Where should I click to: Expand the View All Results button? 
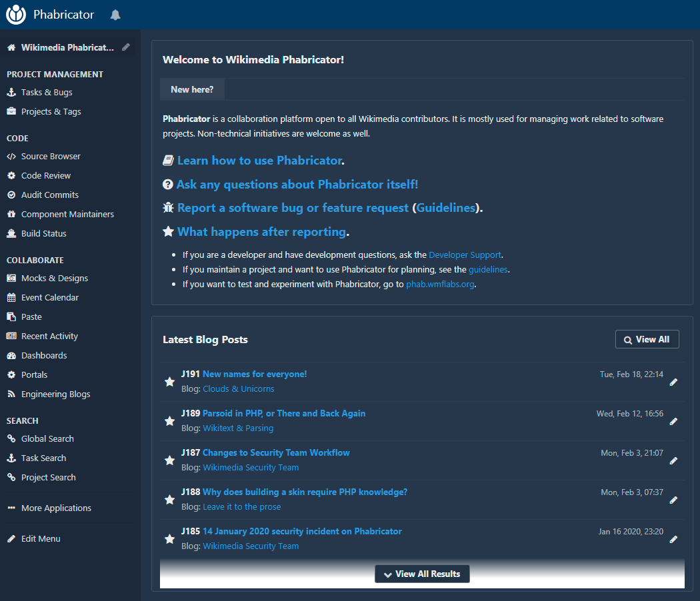click(x=422, y=574)
